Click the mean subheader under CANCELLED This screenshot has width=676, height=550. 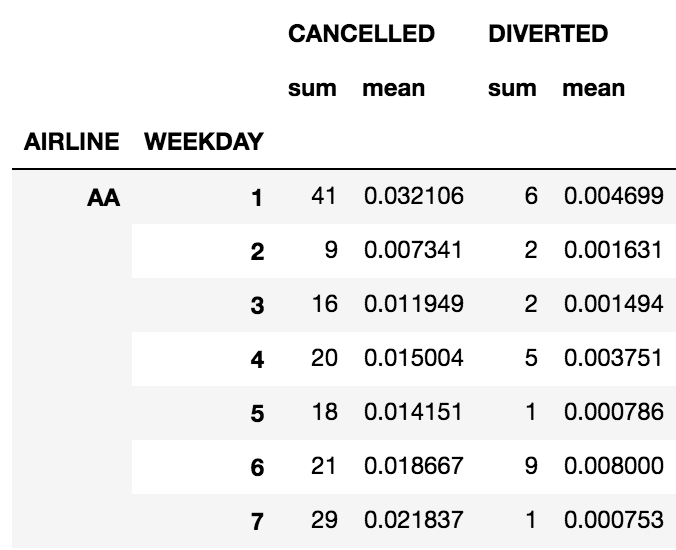pos(393,88)
